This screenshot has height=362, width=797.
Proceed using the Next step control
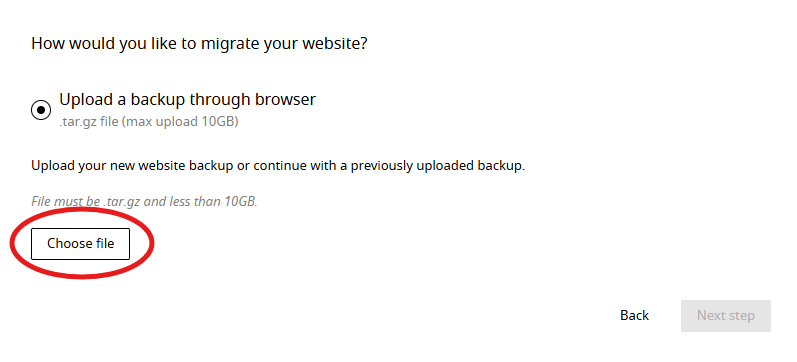point(726,316)
